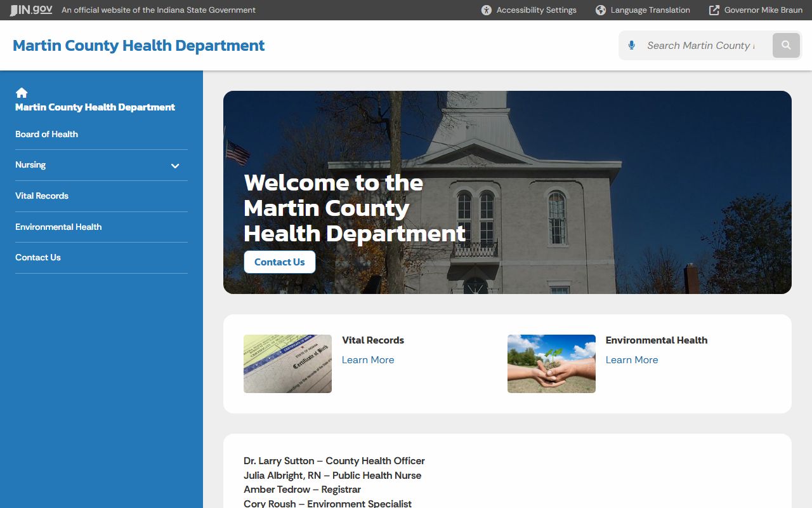The height and width of the screenshot is (508, 812).
Task: Select the Amber Tedrow – Registrar line
Action: 302,490
